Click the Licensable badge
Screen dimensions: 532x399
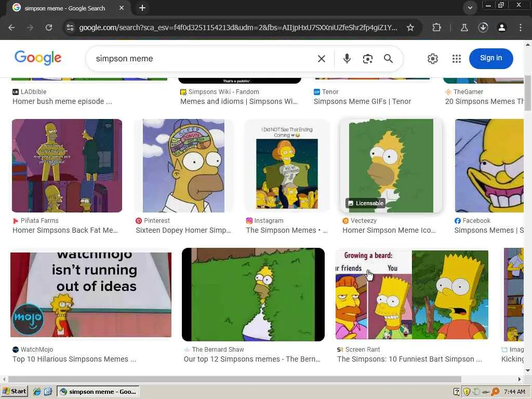pyautogui.click(x=365, y=203)
